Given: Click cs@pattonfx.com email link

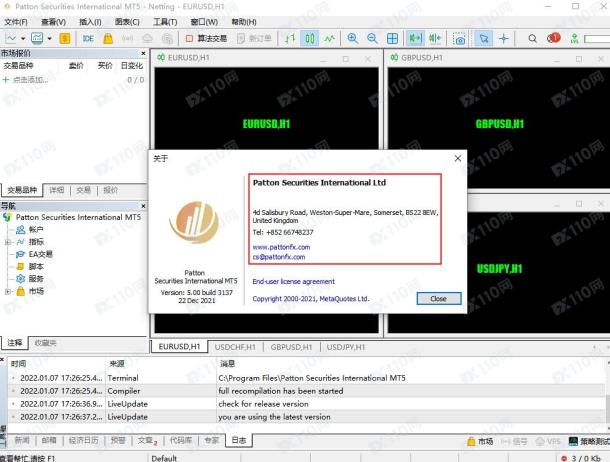Looking at the screenshot, I should tap(279, 257).
